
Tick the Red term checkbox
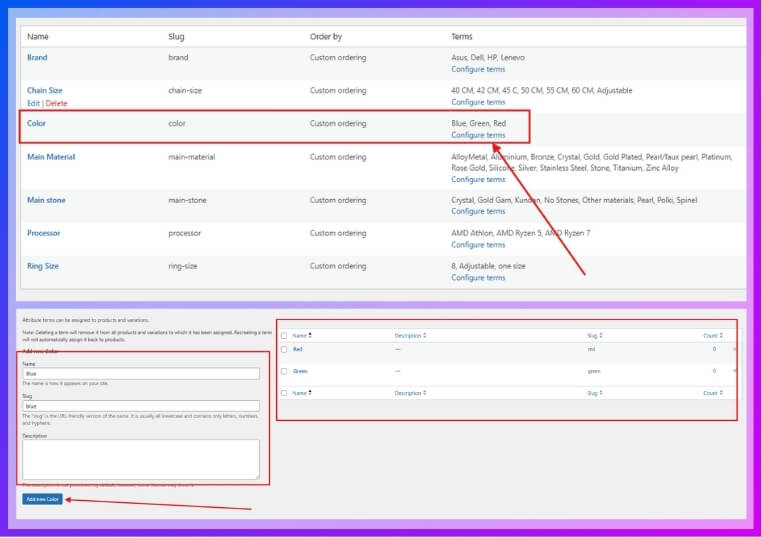coord(284,349)
